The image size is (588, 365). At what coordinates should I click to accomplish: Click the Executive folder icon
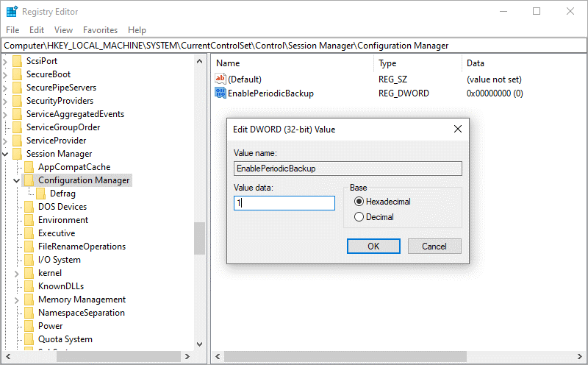point(29,233)
